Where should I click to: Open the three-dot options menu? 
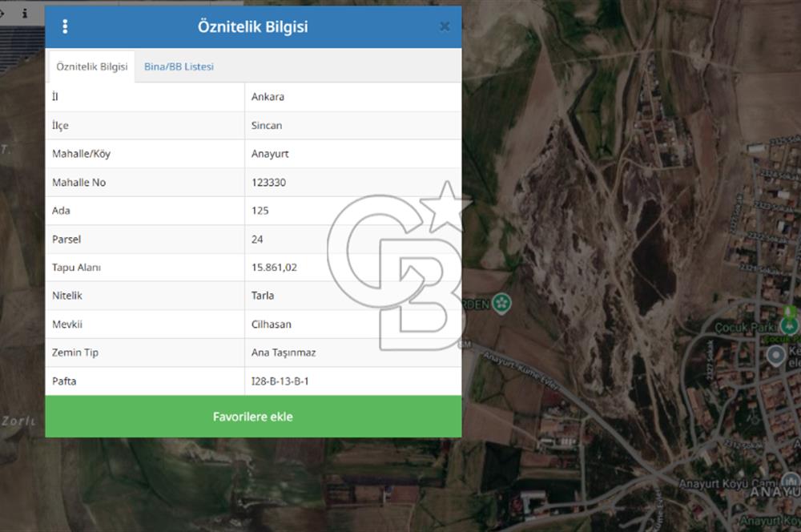pyautogui.click(x=65, y=26)
